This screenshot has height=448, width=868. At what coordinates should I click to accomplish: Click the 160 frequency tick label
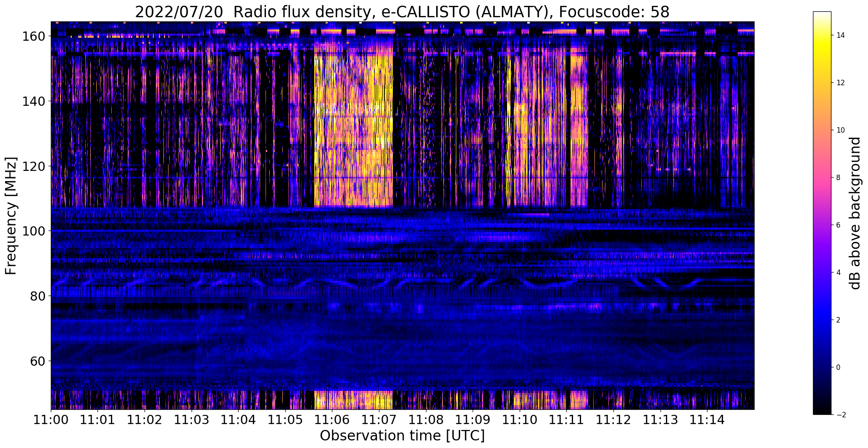tap(34, 37)
